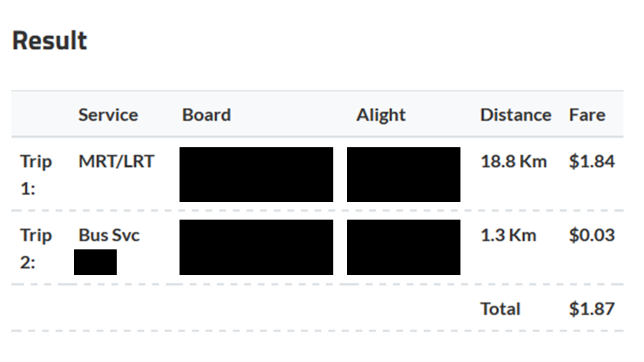Click the redacted Alight cell for Trip 2
Image resolution: width=644 pixels, height=362 pixels.
pos(403,247)
